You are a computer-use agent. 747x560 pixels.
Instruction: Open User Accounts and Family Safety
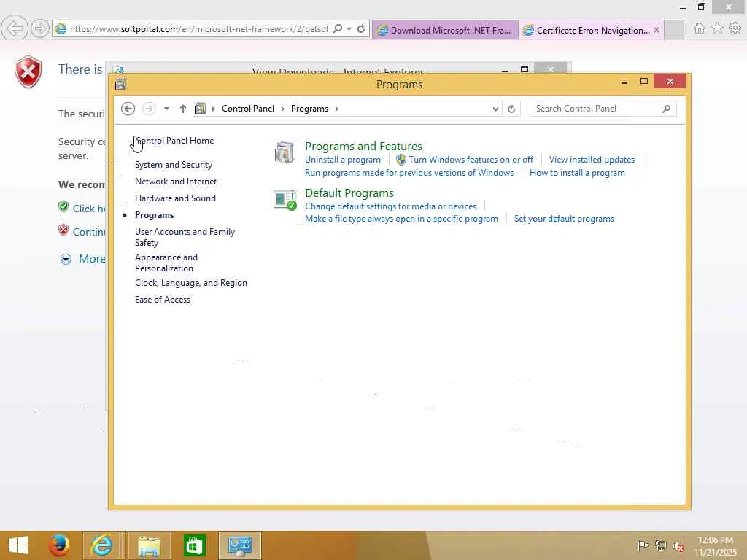tap(185, 237)
